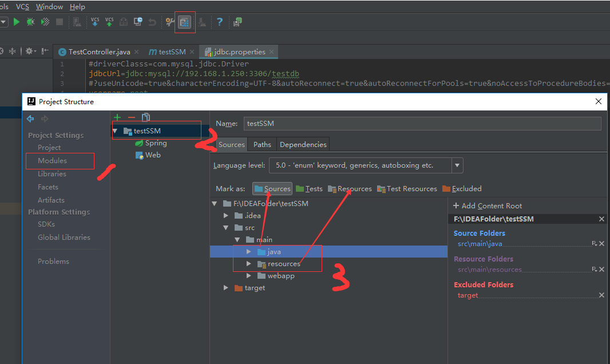Viewport: 610px width, 364px height.
Task: Mark folder as Excluded
Action: pyautogui.click(x=462, y=189)
